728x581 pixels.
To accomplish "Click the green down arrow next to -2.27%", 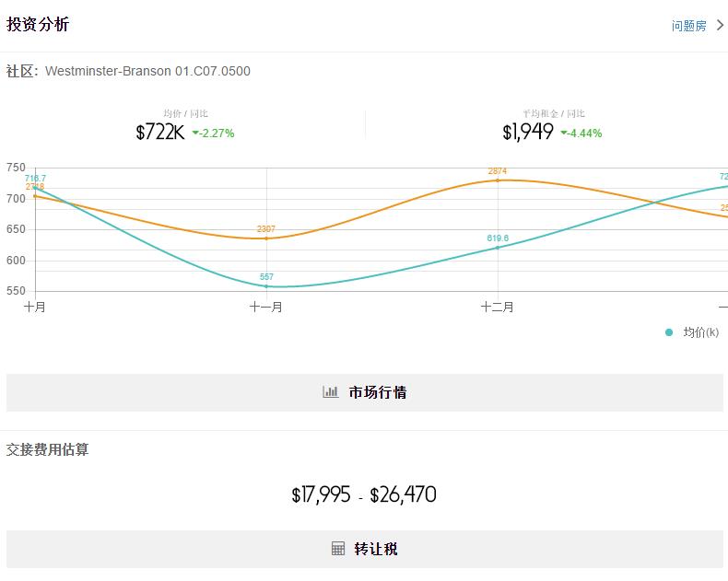I will click(195, 133).
